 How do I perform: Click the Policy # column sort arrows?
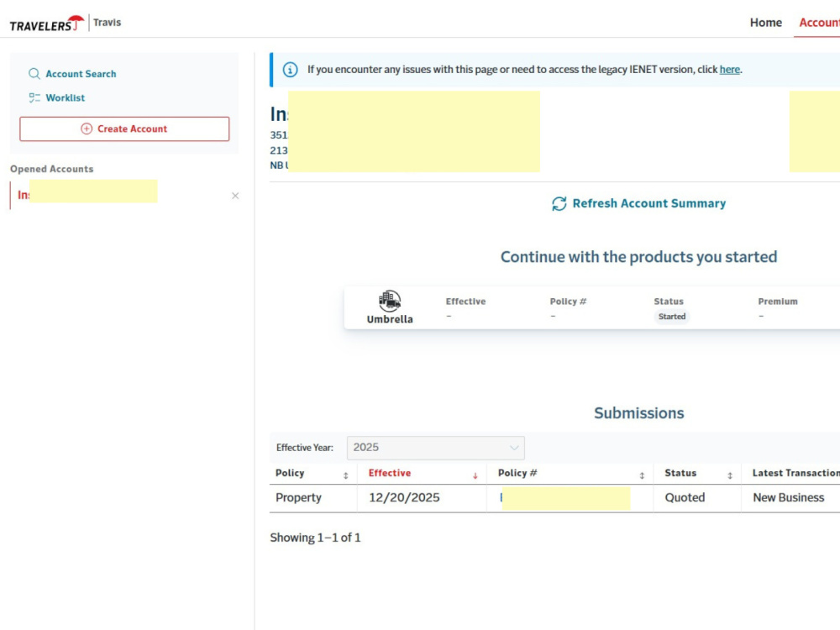642,475
